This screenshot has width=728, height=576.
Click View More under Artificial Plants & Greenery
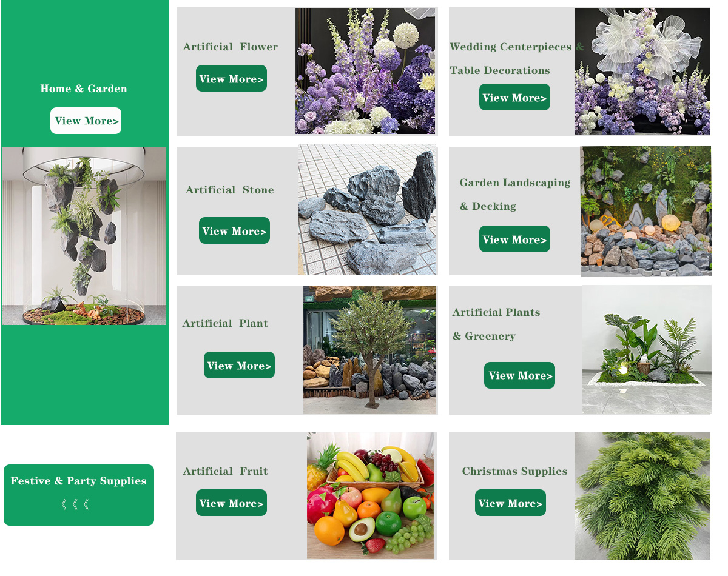[519, 375]
